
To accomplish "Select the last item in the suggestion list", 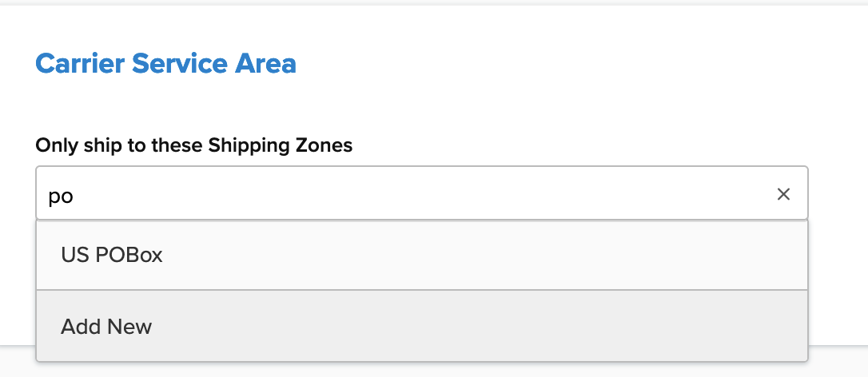I will [x=106, y=327].
